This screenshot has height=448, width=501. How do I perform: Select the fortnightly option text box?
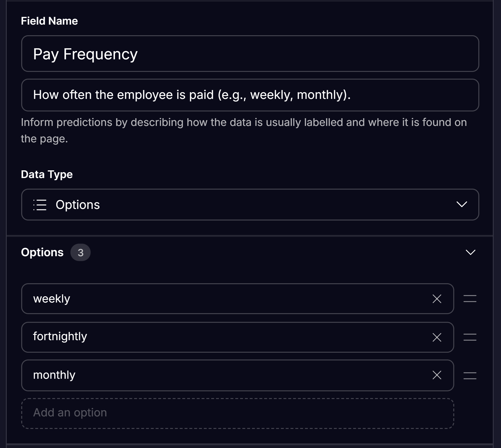pyautogui.click(x=221, y=337)
